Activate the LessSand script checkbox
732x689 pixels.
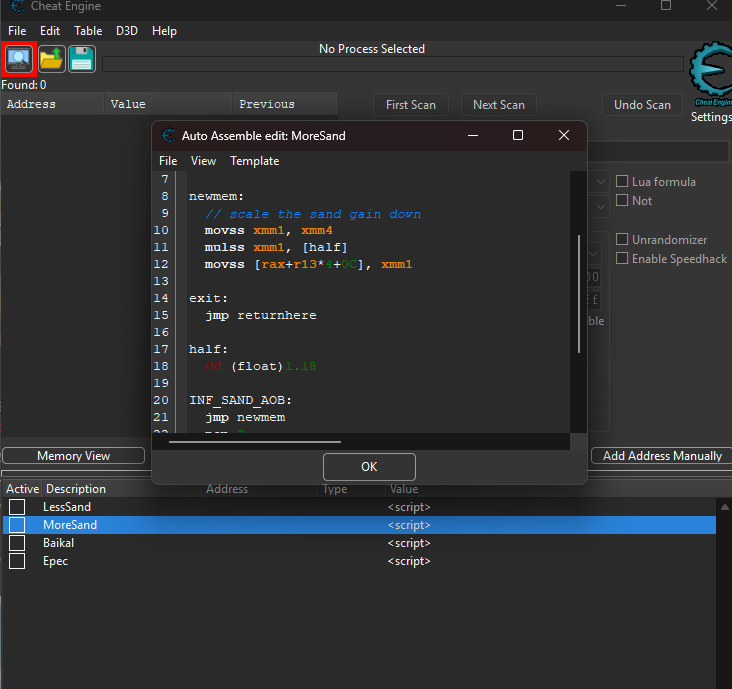pos(17,507)
